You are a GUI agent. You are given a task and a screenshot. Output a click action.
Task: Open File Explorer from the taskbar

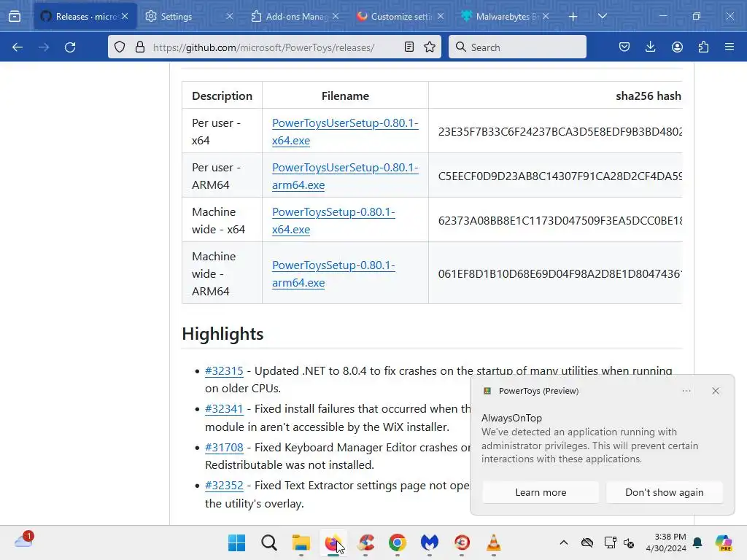[301, 542]
